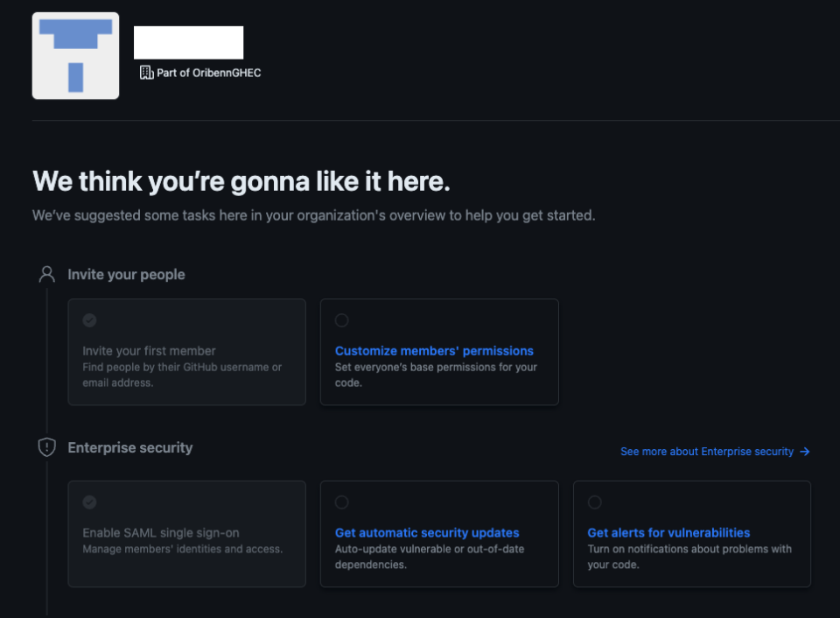Click the Enterprise security section heading

(x=129, y=447)
